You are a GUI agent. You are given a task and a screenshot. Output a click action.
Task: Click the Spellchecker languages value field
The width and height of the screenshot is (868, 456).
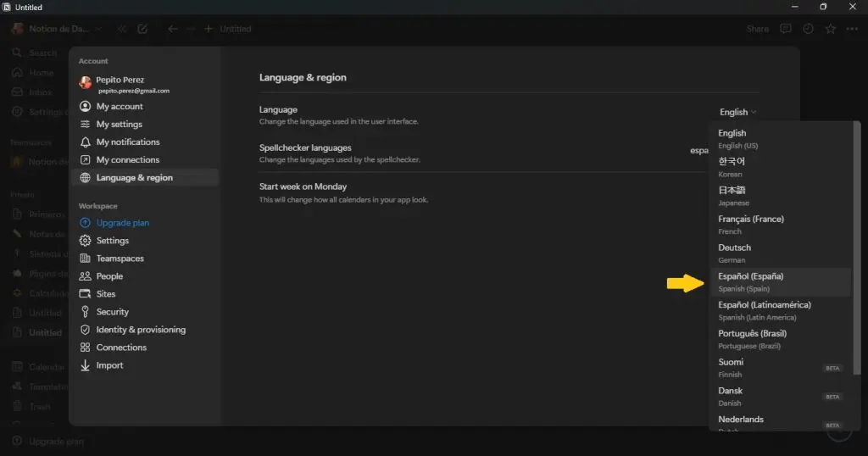point(698,151)
